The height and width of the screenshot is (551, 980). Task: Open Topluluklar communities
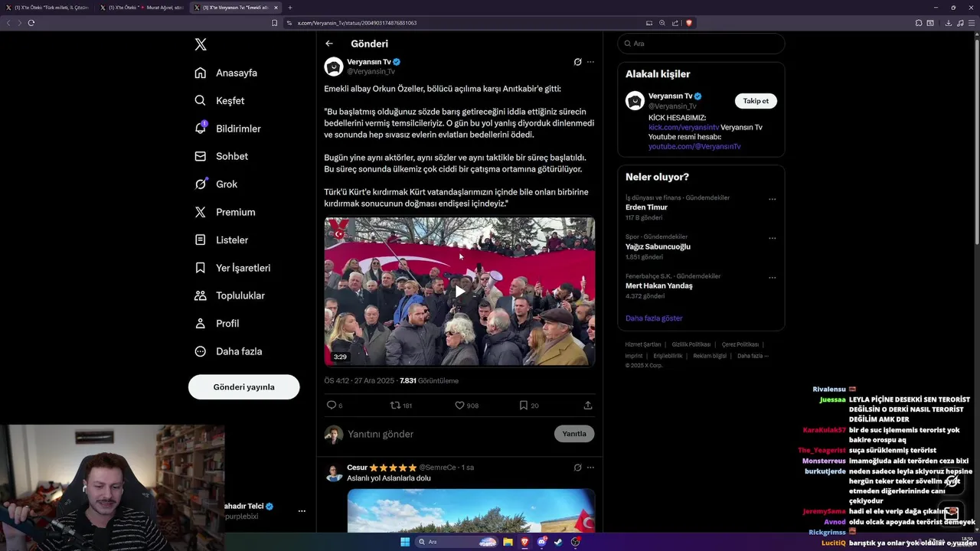tap(230, 295)
